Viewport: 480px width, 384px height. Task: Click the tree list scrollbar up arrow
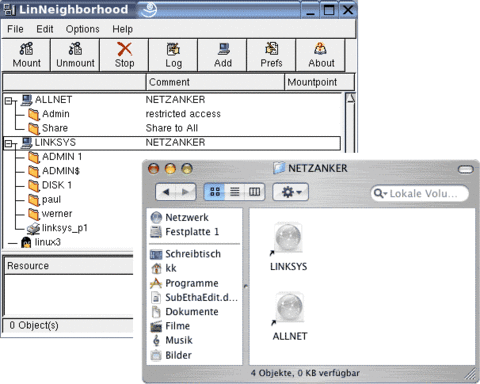click(x=350, y=98)
